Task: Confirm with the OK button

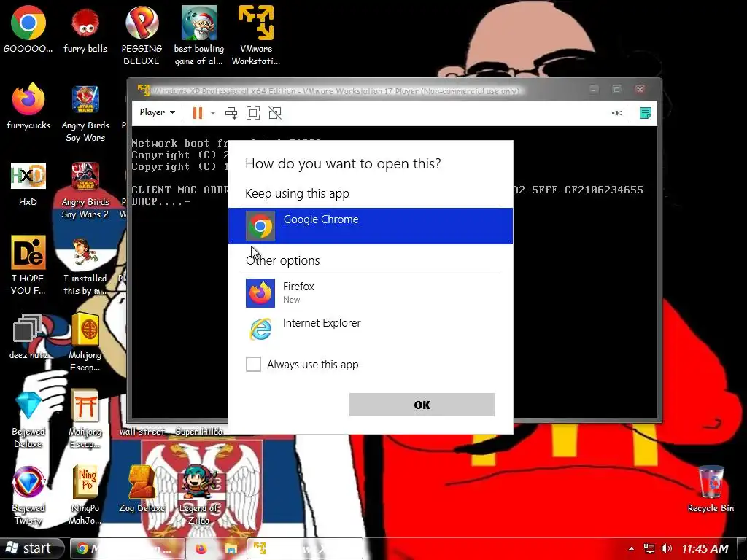Action: [x=422, y=405]
